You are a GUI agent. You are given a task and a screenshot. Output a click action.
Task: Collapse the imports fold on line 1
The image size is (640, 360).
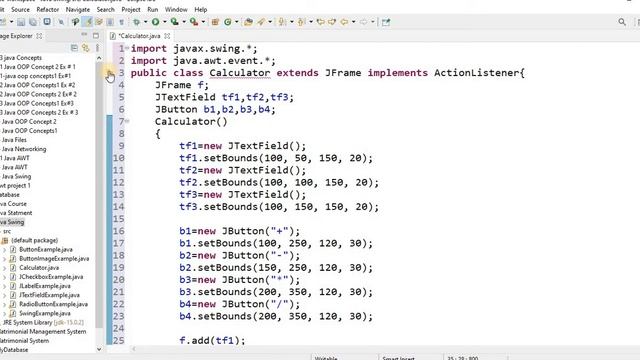(127, 48)
